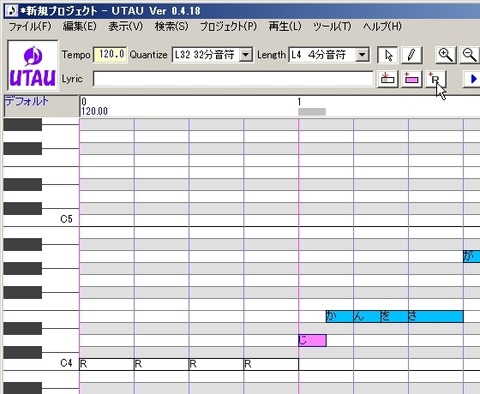This screenshot has height=394, width=480.
Task: Click the zoom out magnifier
Action: pos(469,55)
